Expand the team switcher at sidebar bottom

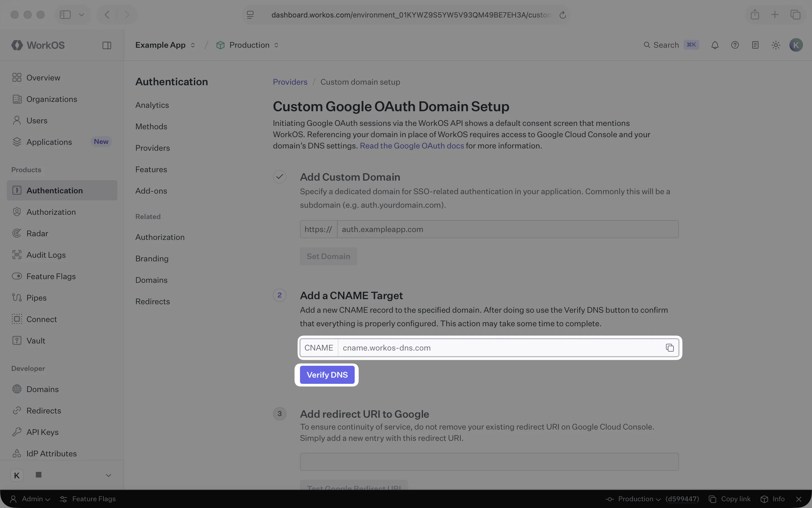pyautogui.click(x=62, y=475)
